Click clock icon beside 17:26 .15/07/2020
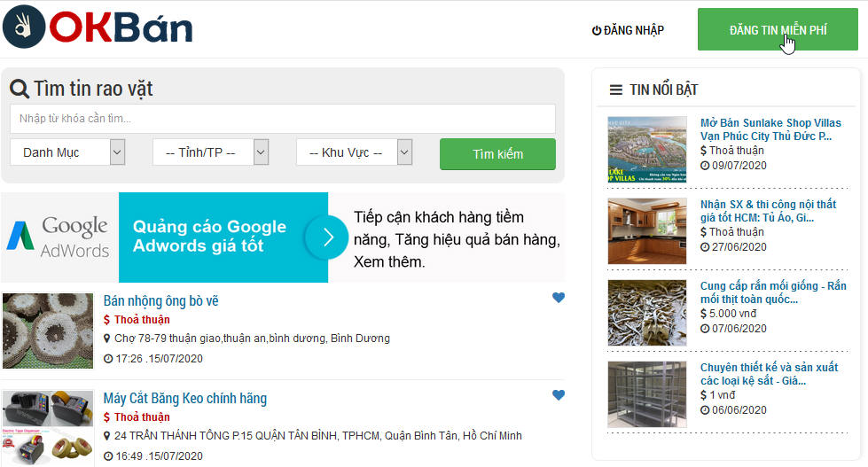The image size is (868, 467). 108,359
